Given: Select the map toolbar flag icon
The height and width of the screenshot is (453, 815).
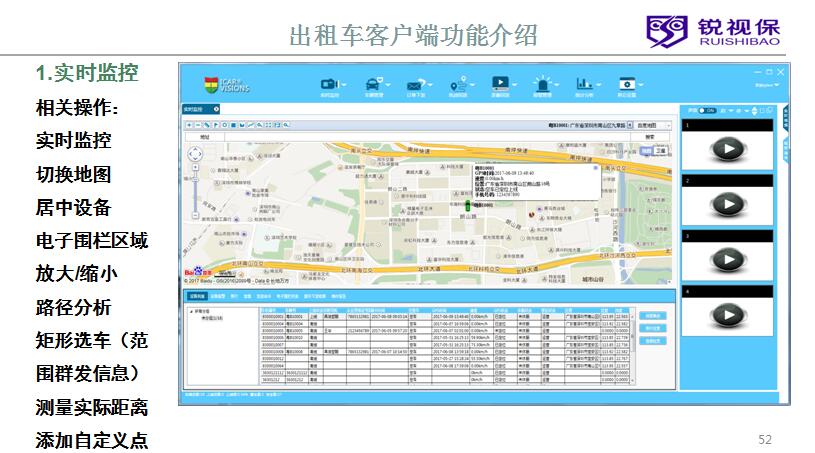Looking at the screenshot, I should 216,125.
